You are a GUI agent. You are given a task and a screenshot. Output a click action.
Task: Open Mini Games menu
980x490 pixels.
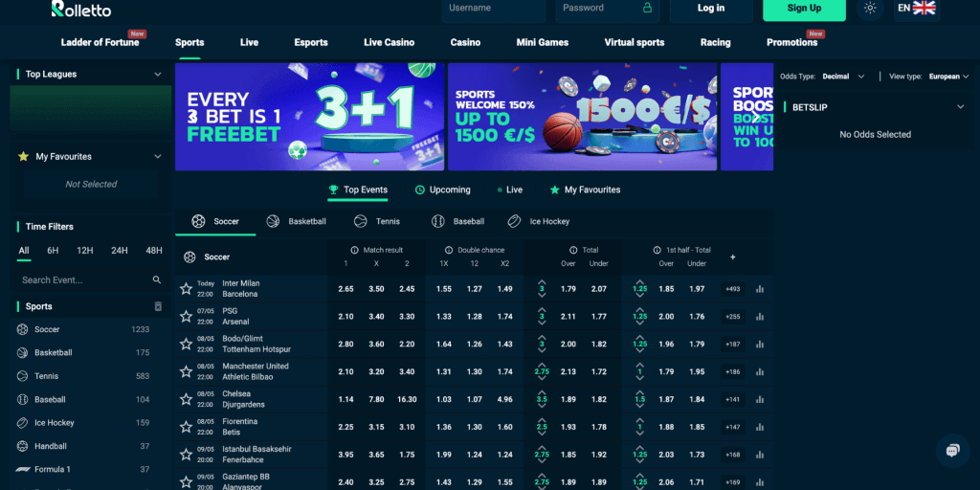(x=543, y=42)
